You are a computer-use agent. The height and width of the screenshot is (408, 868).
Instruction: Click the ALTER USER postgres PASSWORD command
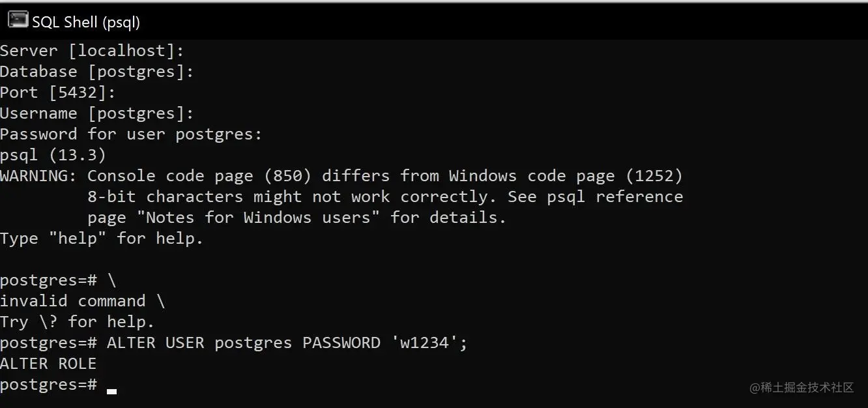point(287,343)
